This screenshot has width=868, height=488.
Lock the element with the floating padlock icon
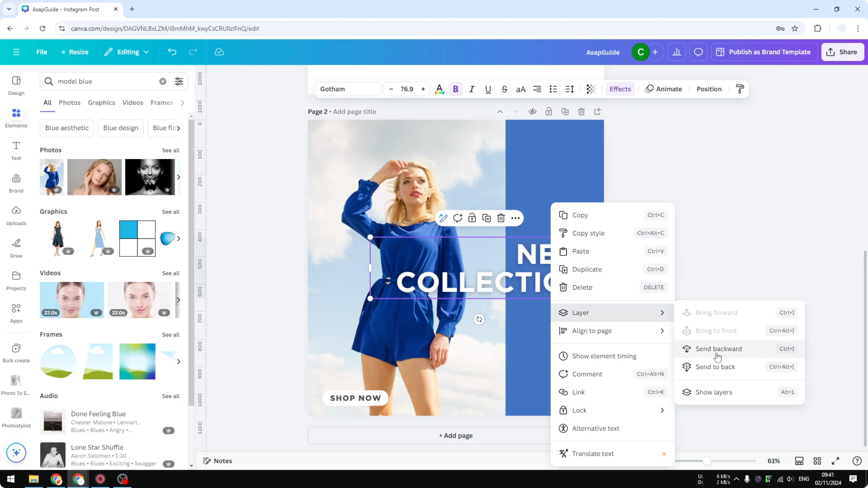(x=472, y=218)
